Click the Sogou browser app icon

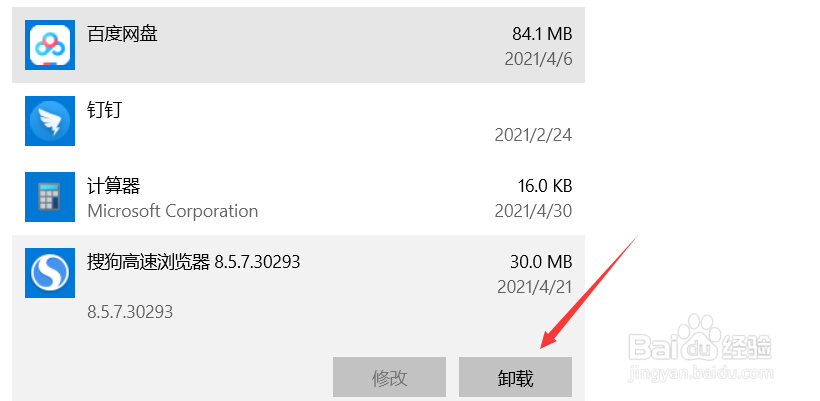click(50, 273)
